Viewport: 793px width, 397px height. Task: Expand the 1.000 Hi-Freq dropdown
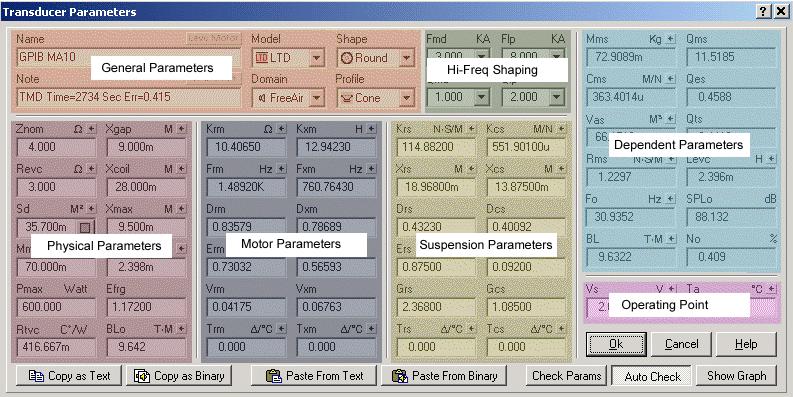482,96
